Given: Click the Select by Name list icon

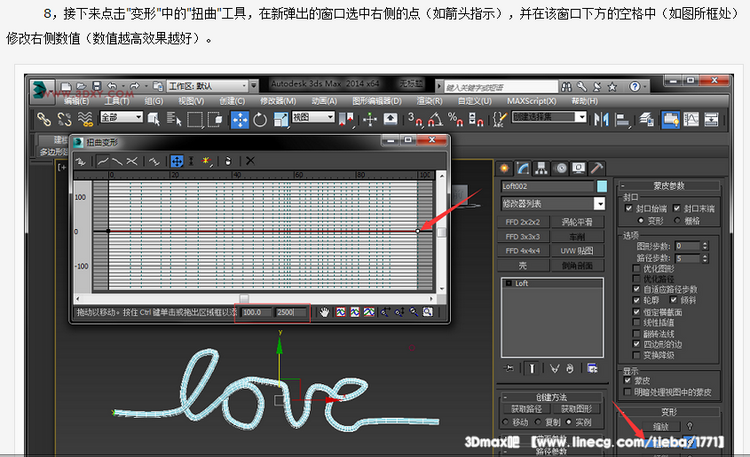Looking at the screenshot, I should [174, 119].
